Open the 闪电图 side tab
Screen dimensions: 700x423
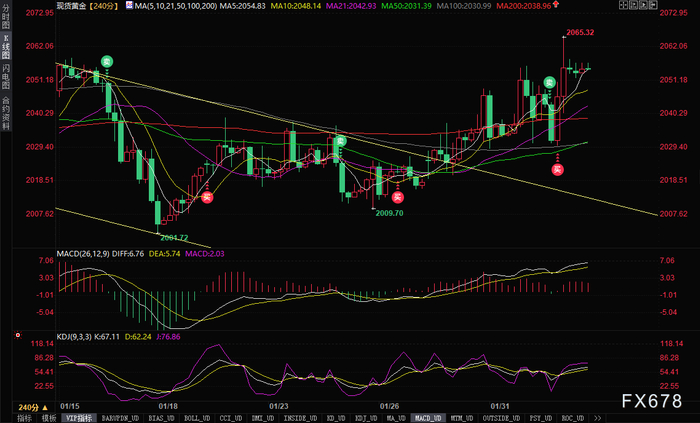pyautogui.click(x=6, y=76)
